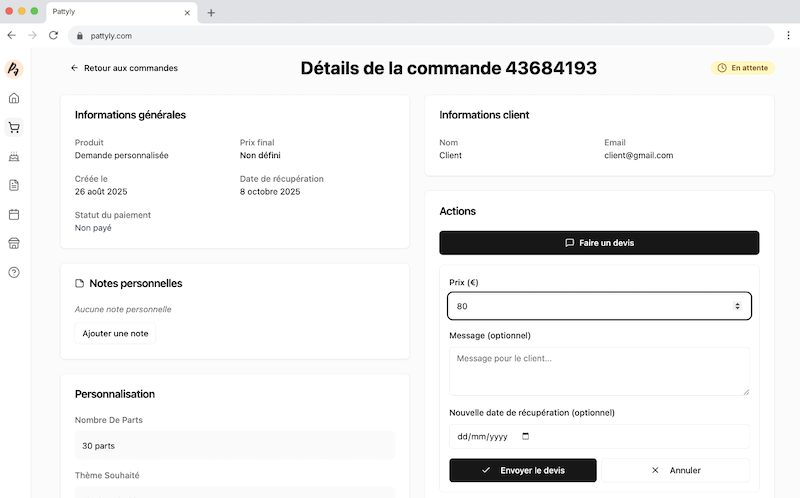
Task: Focus the Message optionnel text area
Action: coord(599,371)
